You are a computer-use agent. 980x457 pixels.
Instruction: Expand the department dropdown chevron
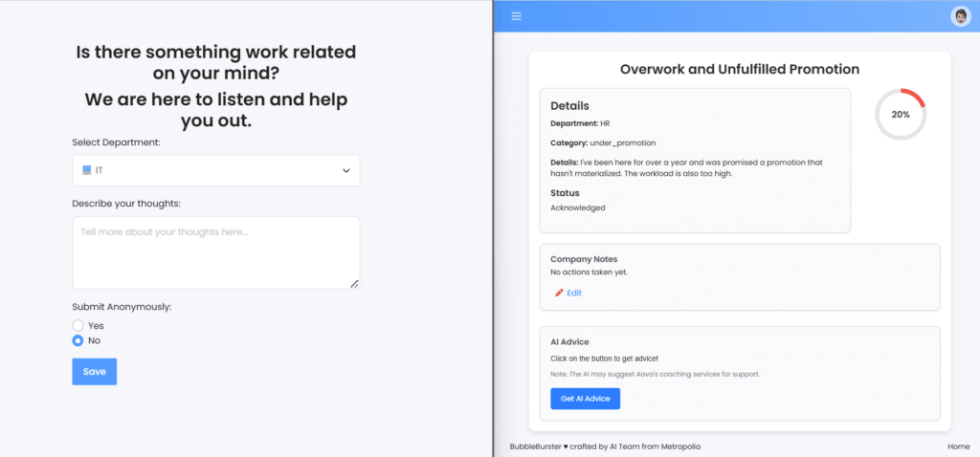point(346,171)
